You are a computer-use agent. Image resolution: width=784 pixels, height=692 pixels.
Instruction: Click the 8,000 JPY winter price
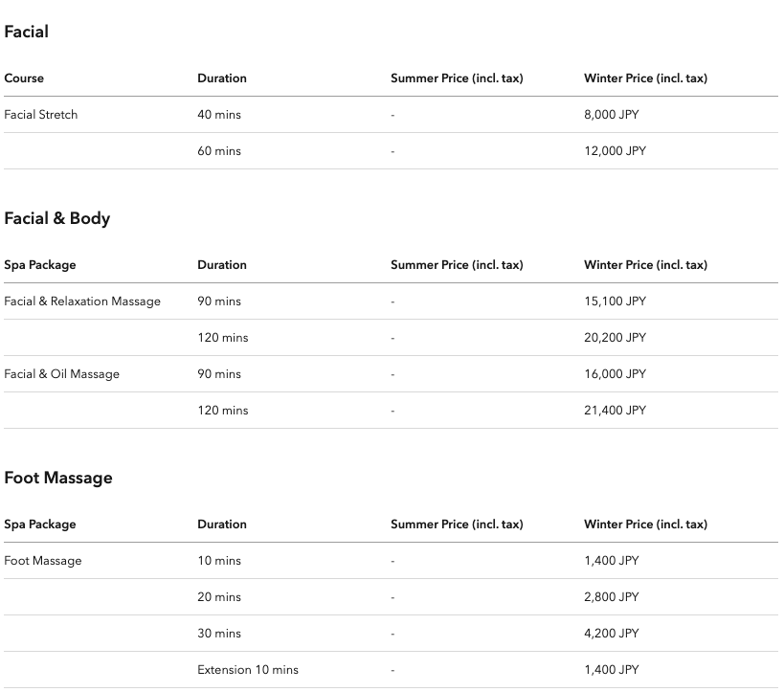pyautogui.click(x=612, y=115)
